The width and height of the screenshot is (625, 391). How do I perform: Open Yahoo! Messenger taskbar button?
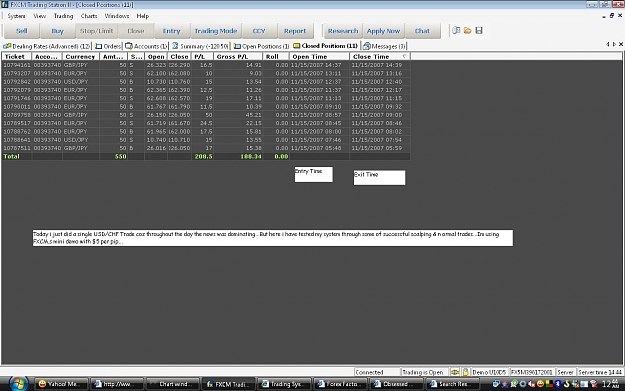coord(61,384)
